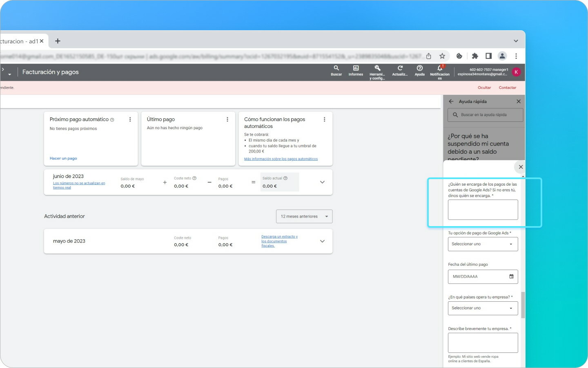The image size is (588, 368).
Task: Open Último pago card options menu
Action: pyautogui.click(x=227, y=119)
